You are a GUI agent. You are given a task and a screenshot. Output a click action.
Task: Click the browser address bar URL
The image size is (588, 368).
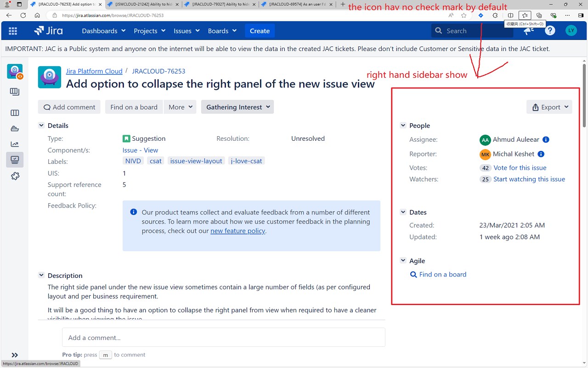[113, 15]
